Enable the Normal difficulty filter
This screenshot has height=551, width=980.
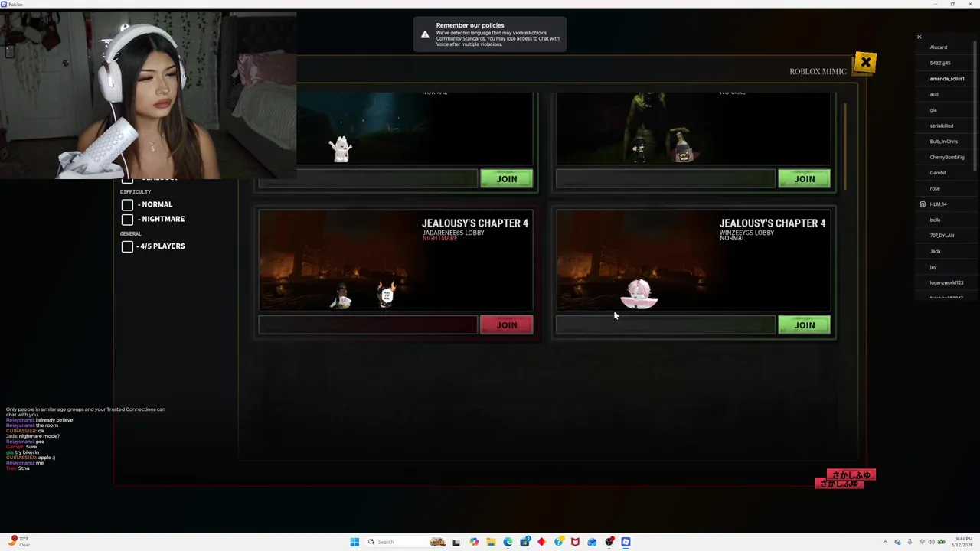pyautogui.click(x=127, y=204)
